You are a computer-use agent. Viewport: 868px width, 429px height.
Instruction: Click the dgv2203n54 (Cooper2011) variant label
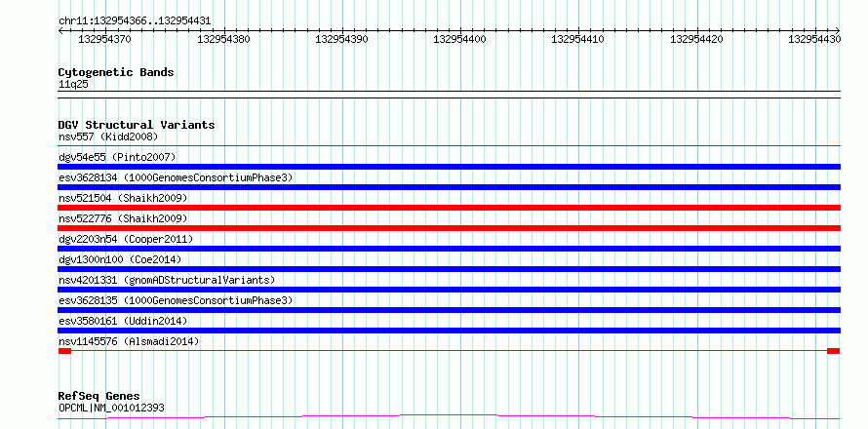(126, 239)
